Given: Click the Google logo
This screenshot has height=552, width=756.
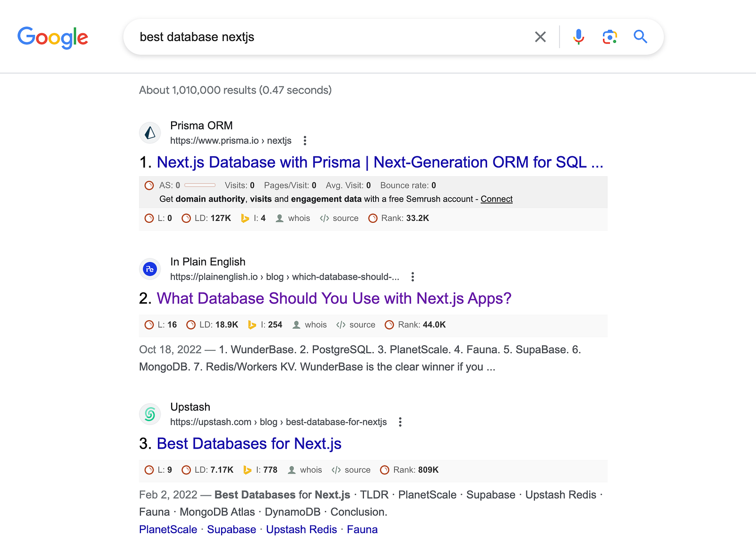Looking at the screenshot, I should (x=53, y=37).
